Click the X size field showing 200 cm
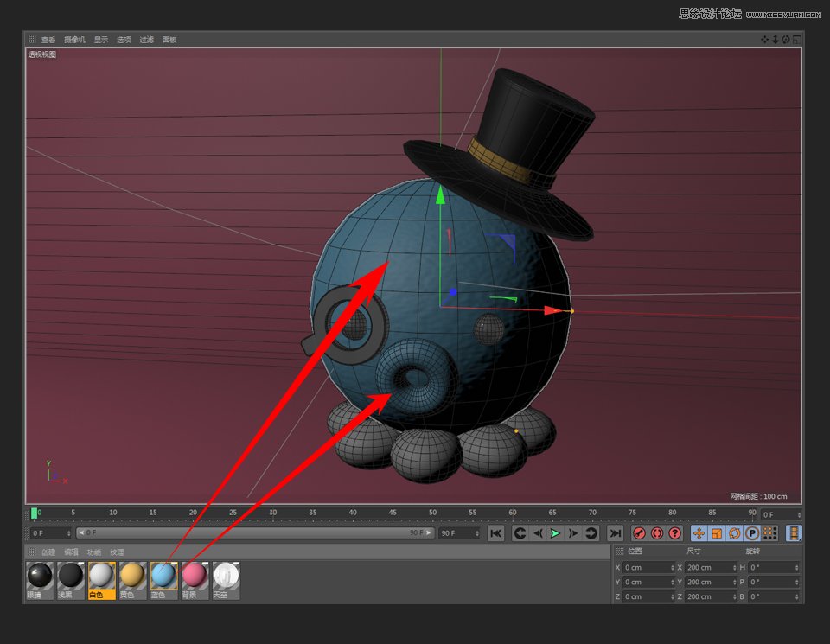Image resolution: width=830 pixels, height=644 pixels. tap(709, 568)
